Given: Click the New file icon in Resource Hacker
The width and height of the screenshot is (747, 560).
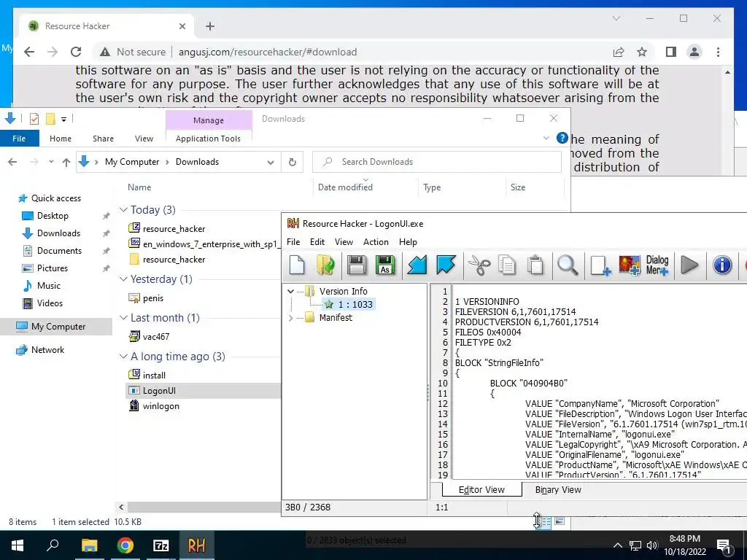Looking at the screenshot, I should coord(298,265).
